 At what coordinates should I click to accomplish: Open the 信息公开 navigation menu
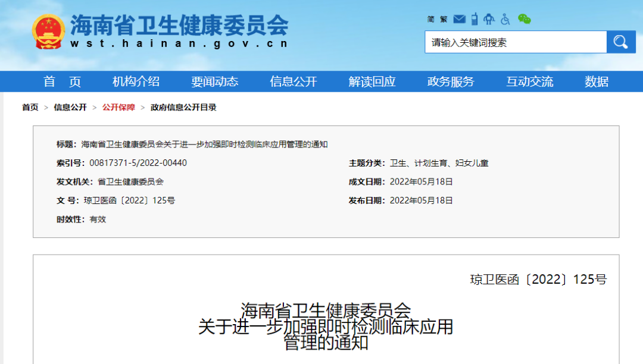(x=293, y=82)
